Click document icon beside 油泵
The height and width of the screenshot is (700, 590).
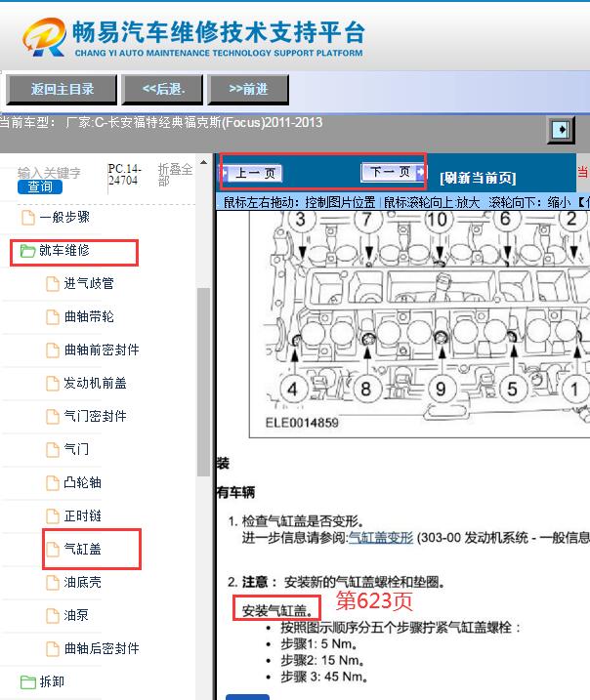point(53,616)
